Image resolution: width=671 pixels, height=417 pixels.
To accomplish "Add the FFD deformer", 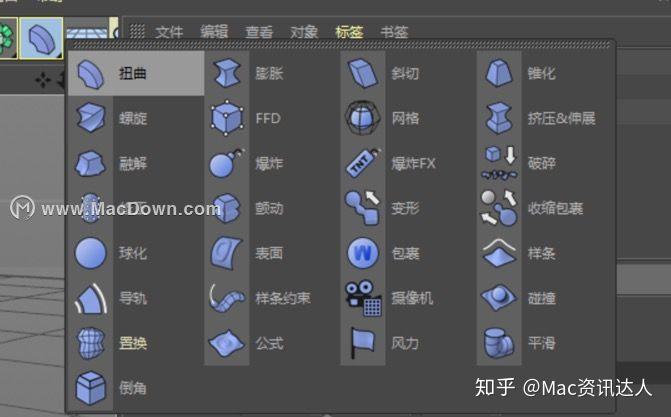I will [x=272, y=118].
